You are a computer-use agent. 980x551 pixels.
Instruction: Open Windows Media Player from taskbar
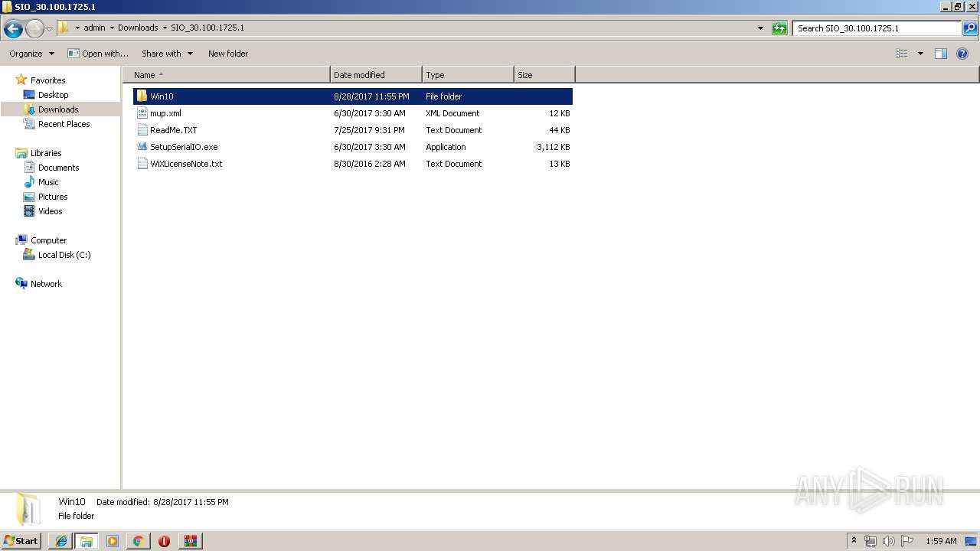pos(113,541)
